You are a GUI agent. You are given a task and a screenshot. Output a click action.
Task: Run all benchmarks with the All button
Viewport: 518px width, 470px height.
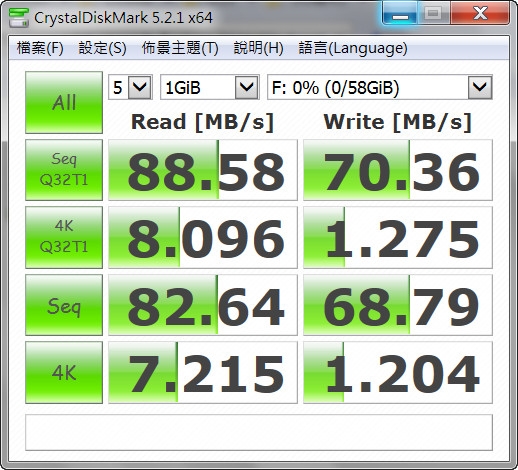(x=64, y=102)
